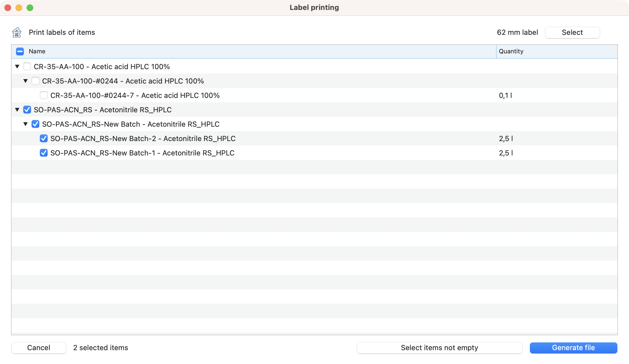
Task: Click the label printing house icon
Action: [17, 32]
